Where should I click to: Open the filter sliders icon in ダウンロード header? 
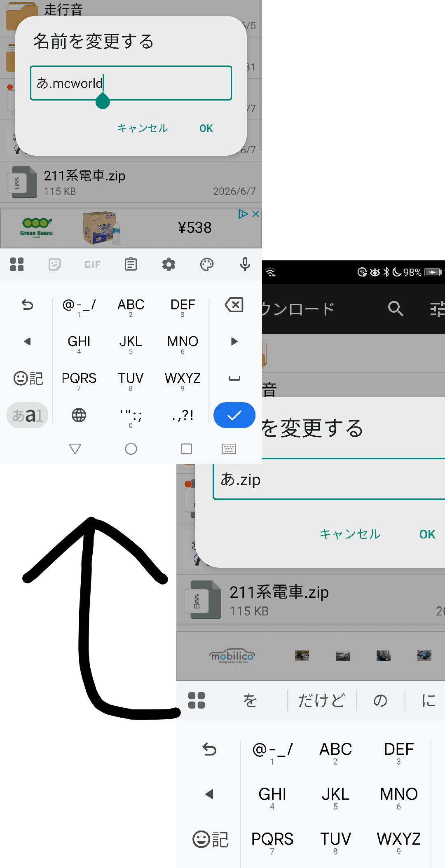pos(437,309)
